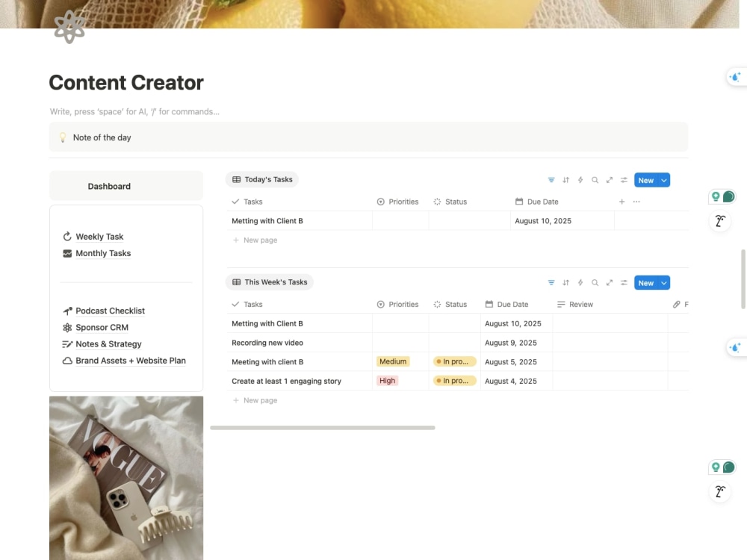The image size is (747, 560).
Task: Open Create at least 1 engaging story task
Action: point(286,381)
